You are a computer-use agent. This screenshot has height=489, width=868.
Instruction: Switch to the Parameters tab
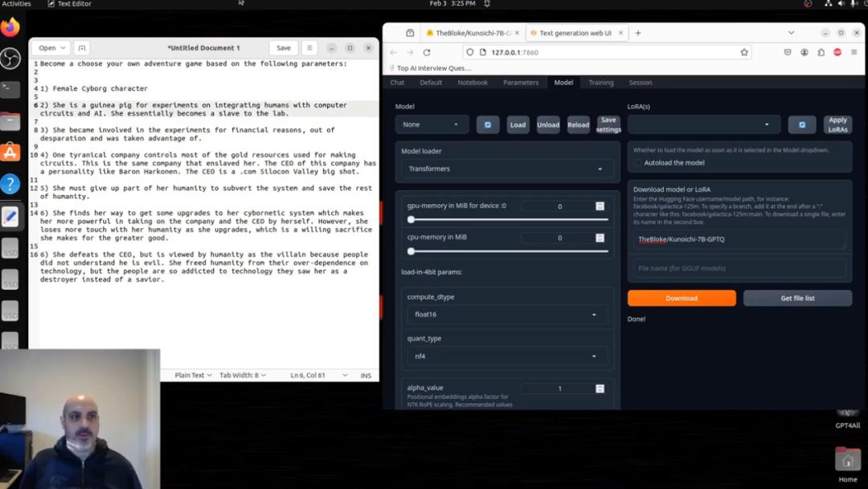point(520,83)
